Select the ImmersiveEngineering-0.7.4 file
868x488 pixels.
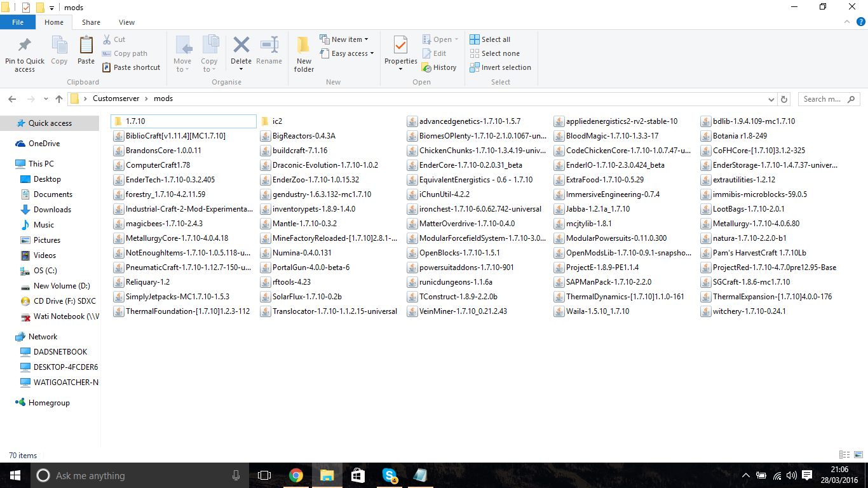tap(607, 194)
